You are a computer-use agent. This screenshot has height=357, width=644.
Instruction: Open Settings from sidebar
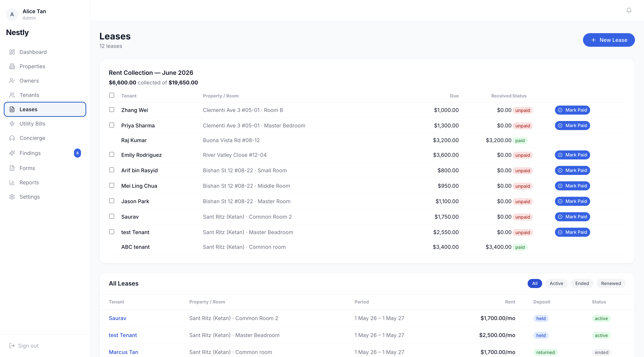click(x=45, y=197)
